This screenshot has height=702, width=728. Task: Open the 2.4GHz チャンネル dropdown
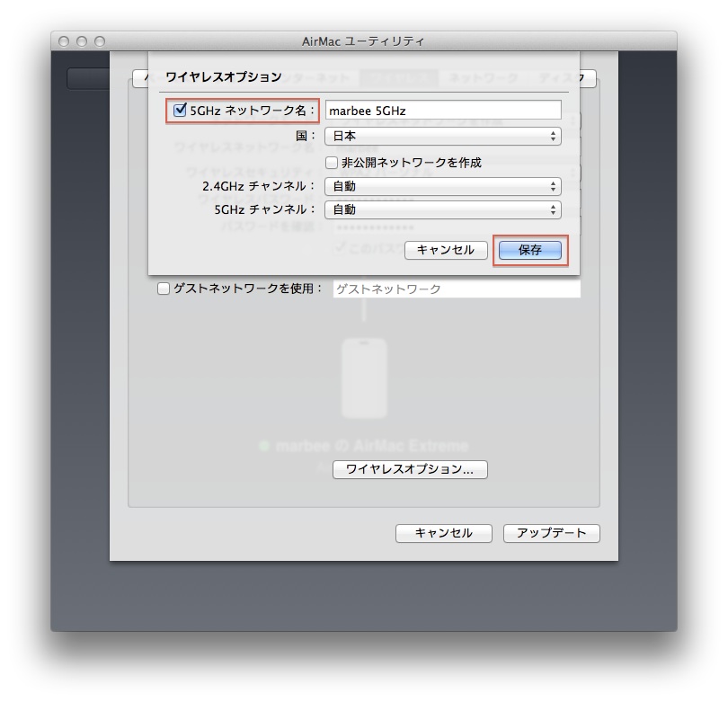coord(443,187)
